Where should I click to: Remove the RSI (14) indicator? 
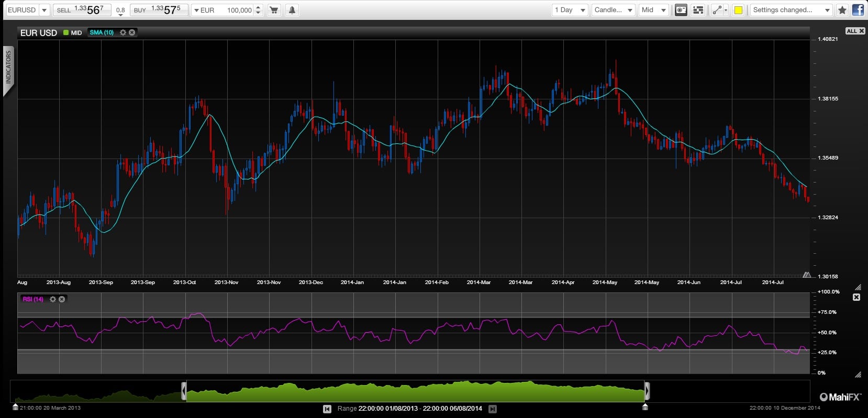point(62,299)
